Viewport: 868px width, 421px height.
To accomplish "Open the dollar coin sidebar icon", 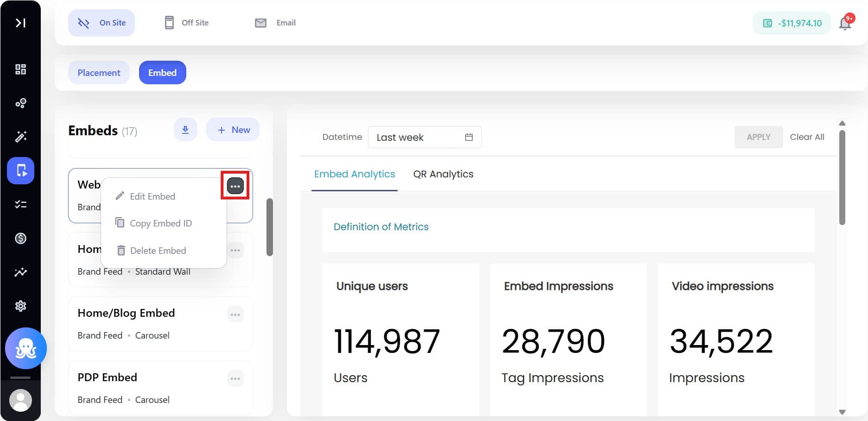I will click(20, 239).
